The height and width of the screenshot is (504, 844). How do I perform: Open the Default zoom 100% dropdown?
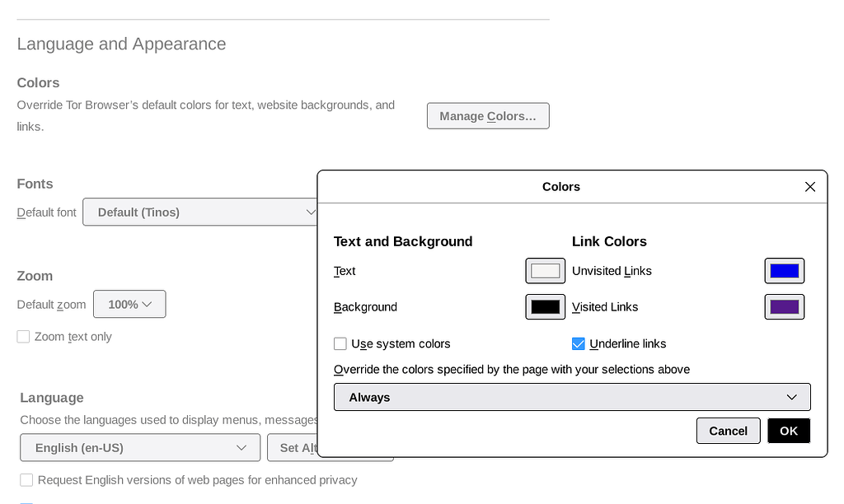(x=129, y=304)
